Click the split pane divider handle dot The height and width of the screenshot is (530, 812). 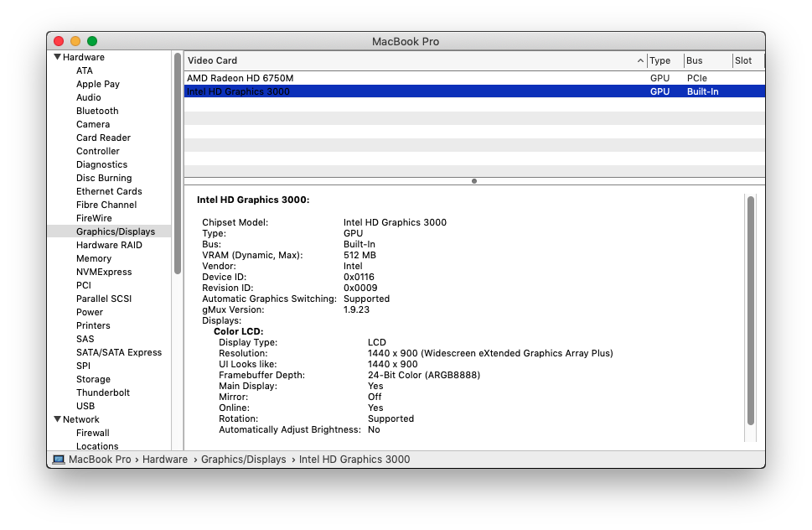[x=474, y=181]
